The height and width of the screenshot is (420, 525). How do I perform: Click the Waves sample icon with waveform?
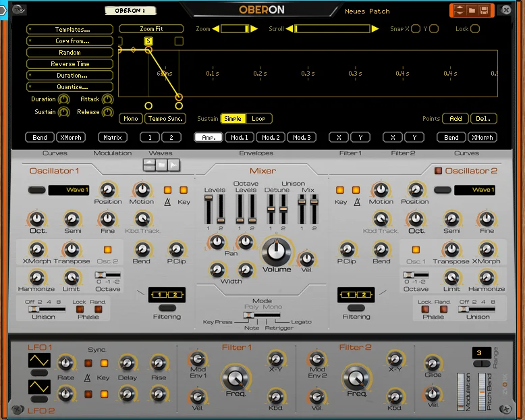coord(174,165)
